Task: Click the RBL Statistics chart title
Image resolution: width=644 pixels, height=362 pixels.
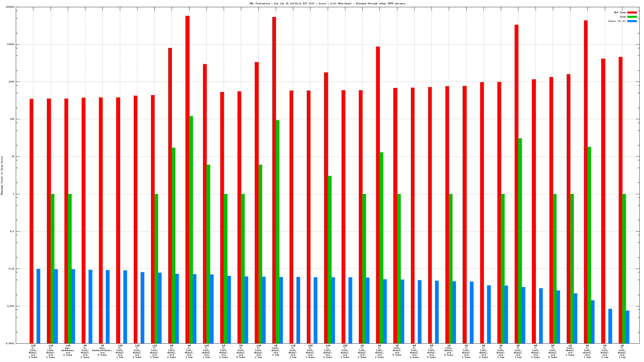Action: (327, 3)
